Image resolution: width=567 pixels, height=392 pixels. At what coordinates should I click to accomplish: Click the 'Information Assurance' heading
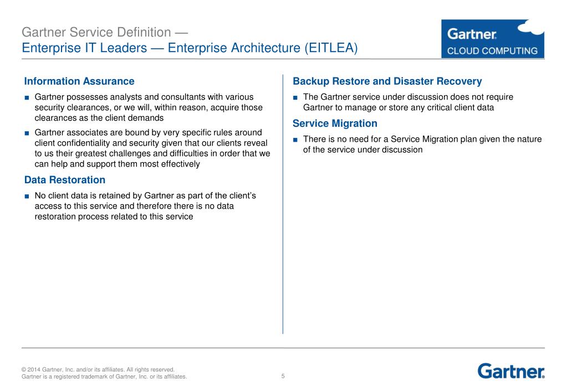(79, 81)
